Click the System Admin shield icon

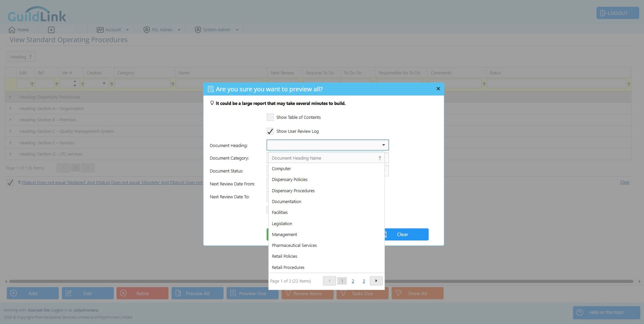198,30
